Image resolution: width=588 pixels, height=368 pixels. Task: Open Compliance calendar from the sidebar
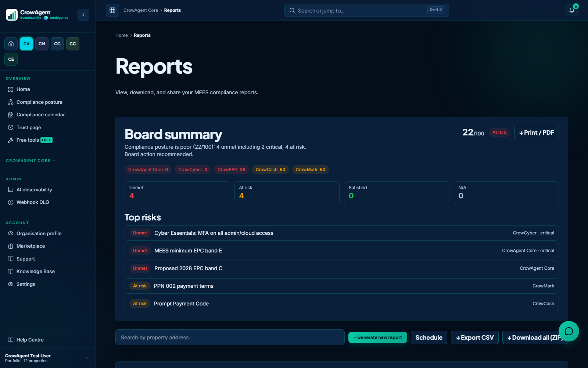coord(47,115)
